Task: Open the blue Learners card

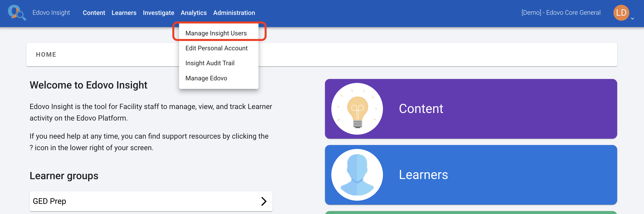Action: coord(471,175)
